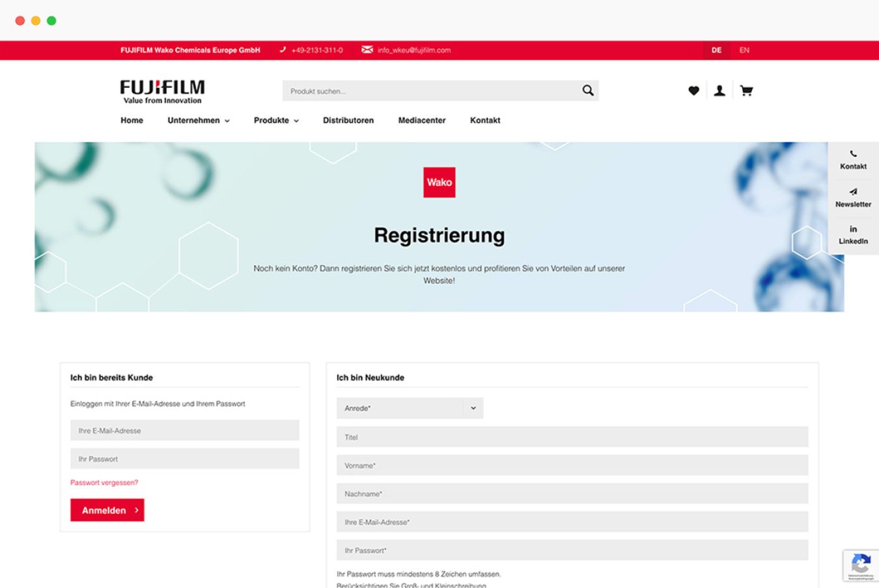Click the FUJIFILM logo
This screenshot has height=588, width=879.
(162, 91)
